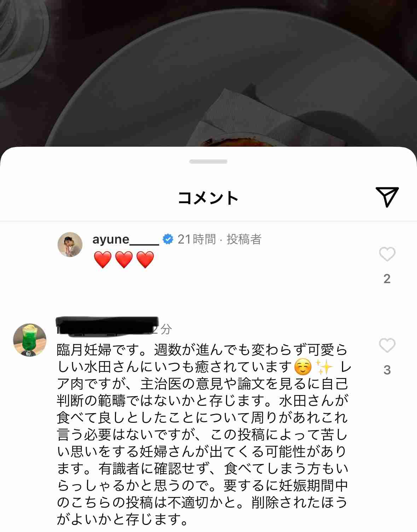
Task: Tap the 投稿者 author label
Action: click(244, 239)
